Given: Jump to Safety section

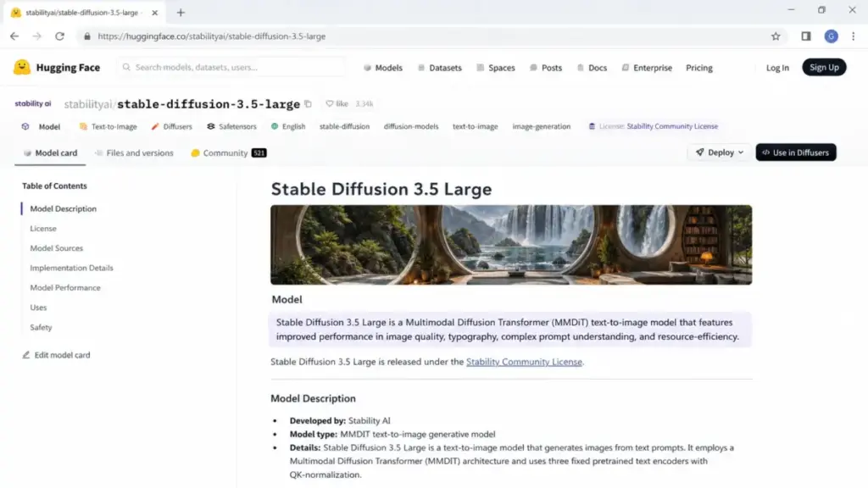Looking at the screenshot, I should click(x=41, y=328).
